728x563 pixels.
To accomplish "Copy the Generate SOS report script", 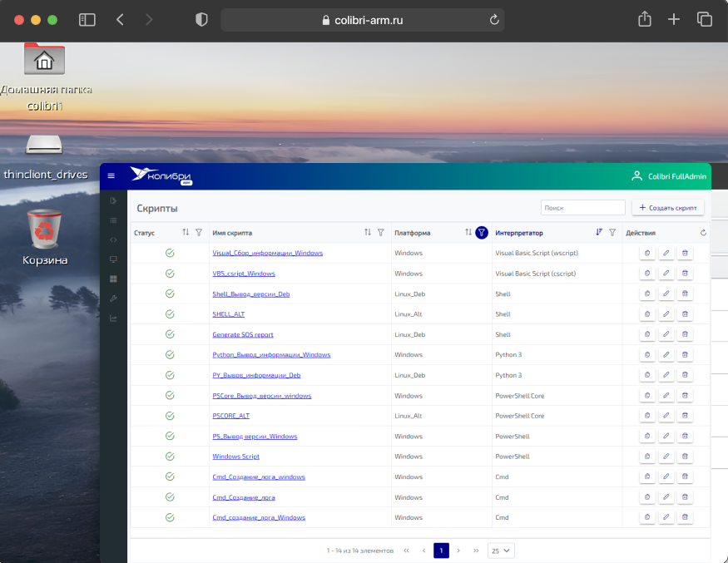I will click(647, 334).
